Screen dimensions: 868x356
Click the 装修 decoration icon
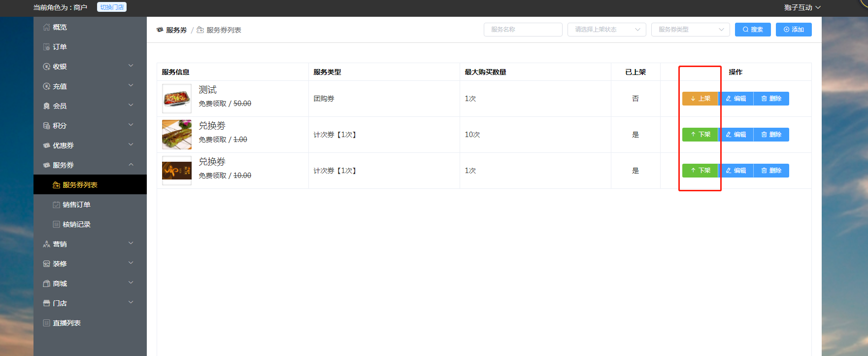(46, 264)
